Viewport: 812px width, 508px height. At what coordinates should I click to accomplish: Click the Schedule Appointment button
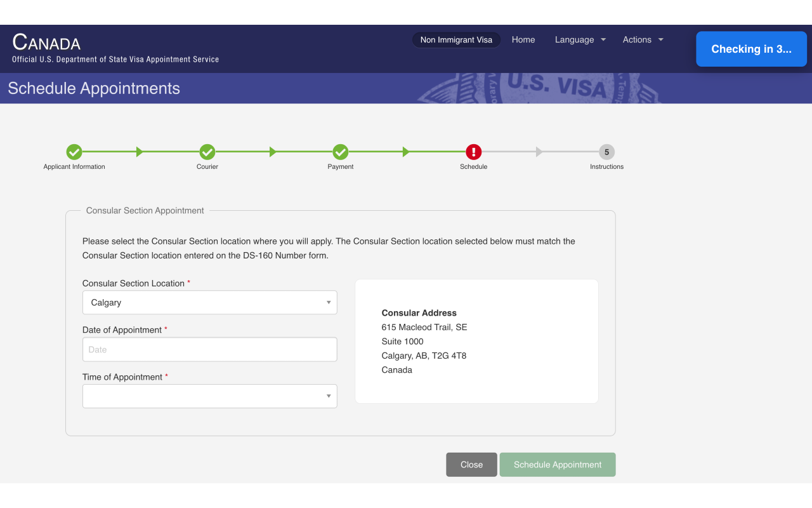(x=558, y=465)
